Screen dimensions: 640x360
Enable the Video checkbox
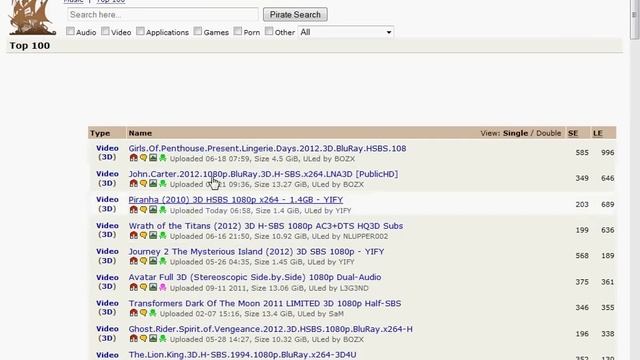click(105, 31)
